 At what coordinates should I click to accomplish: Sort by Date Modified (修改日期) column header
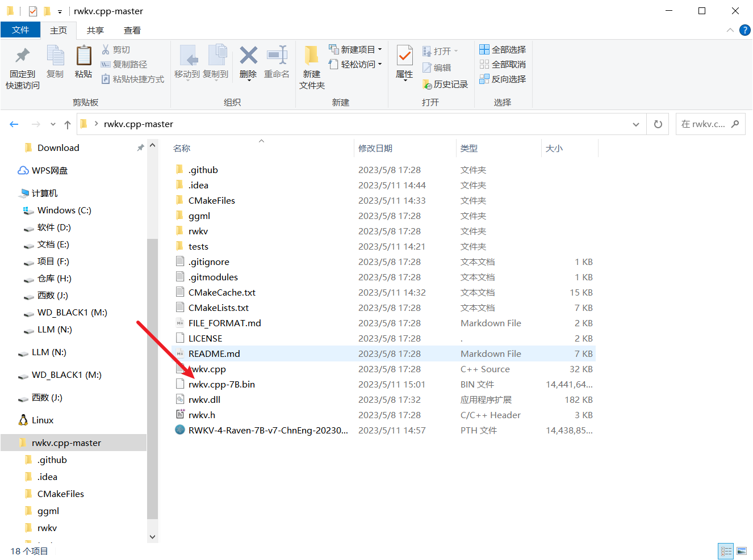(375, 148)
